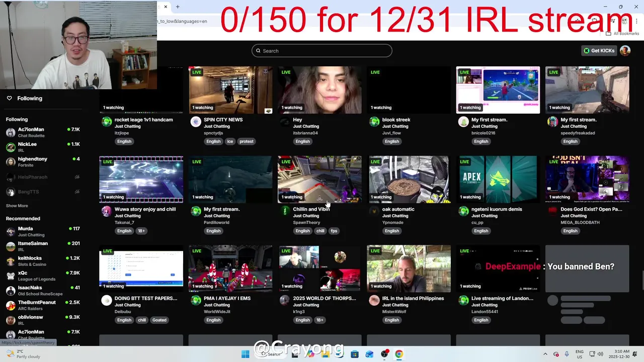644x362 pixels.
Task: Expand the system tray hidden icons chevron
Action: click(545, 354)
